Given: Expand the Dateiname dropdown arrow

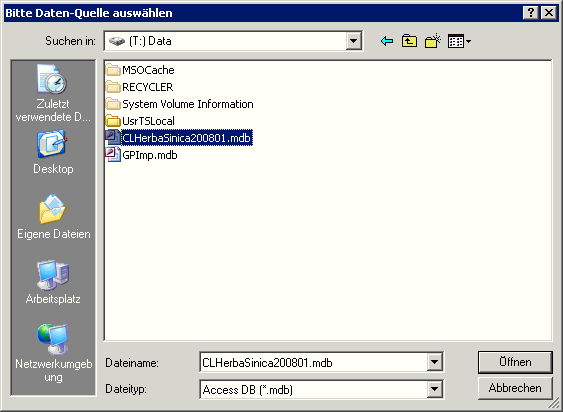Looking at the screenshot, I should (434, 362).
